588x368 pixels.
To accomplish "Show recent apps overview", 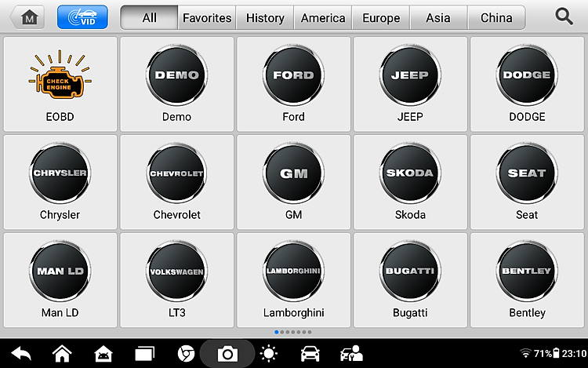I will click(145, 353).
